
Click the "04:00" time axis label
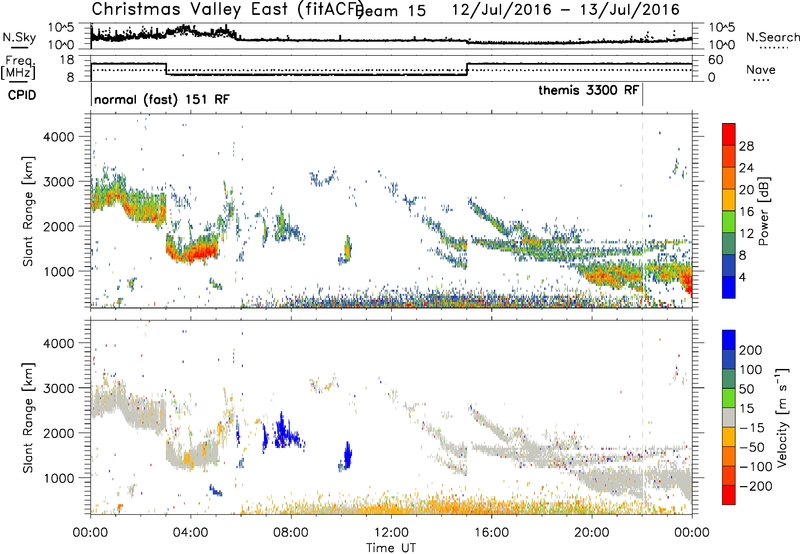click(x=191, y=533)
